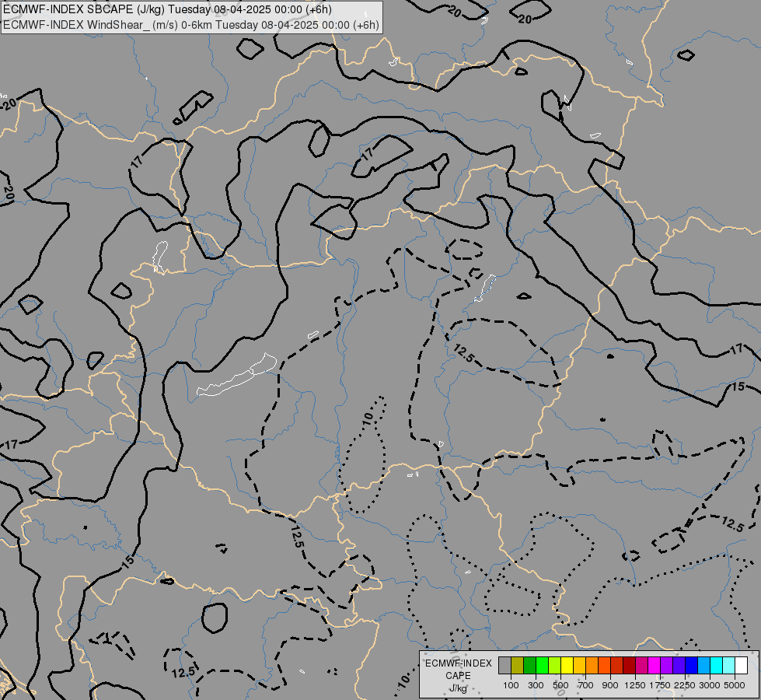Select the bright green legend swatch
This screenshot has width=761, height=700.
click(542, 665)
